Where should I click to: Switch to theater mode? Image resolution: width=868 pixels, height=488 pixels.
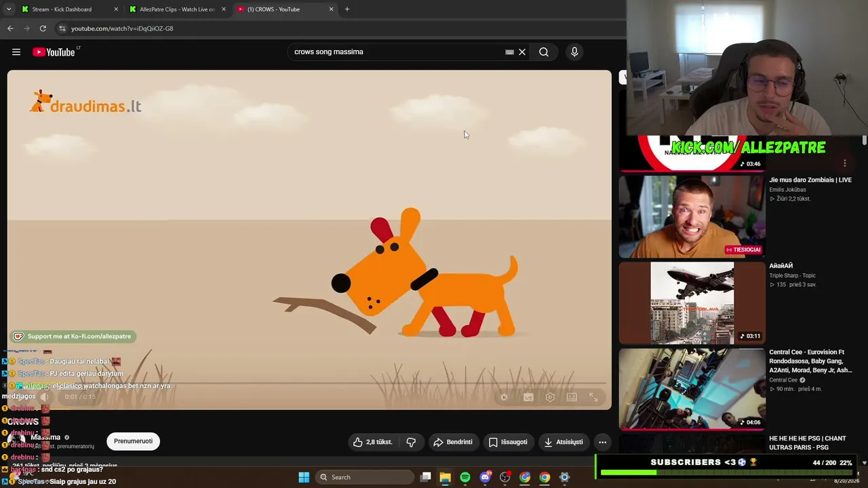[572, 397]
